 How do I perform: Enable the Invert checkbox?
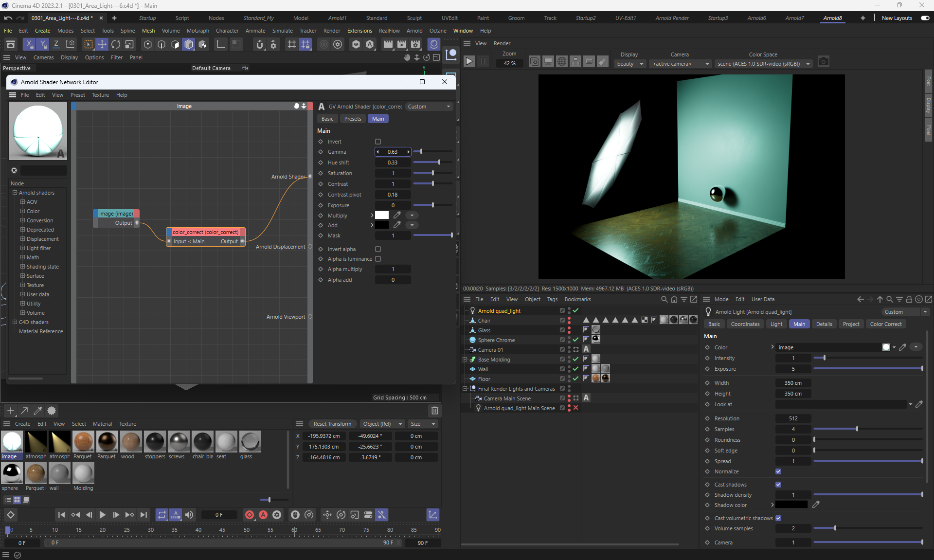click(378, 142)
